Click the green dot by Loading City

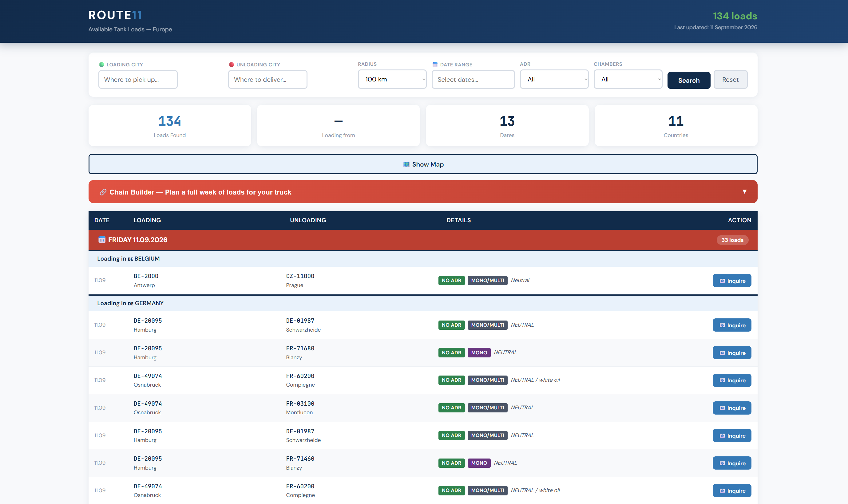point(101,65)
